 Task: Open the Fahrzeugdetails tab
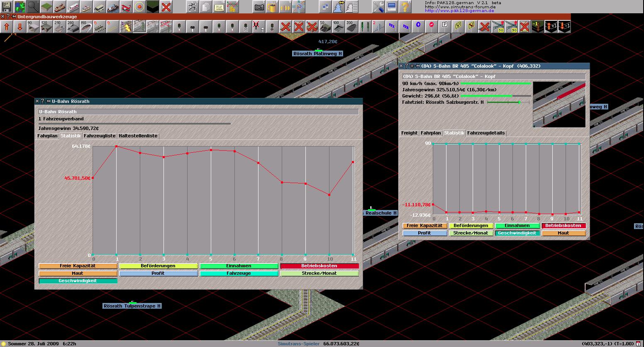(486, 133)
